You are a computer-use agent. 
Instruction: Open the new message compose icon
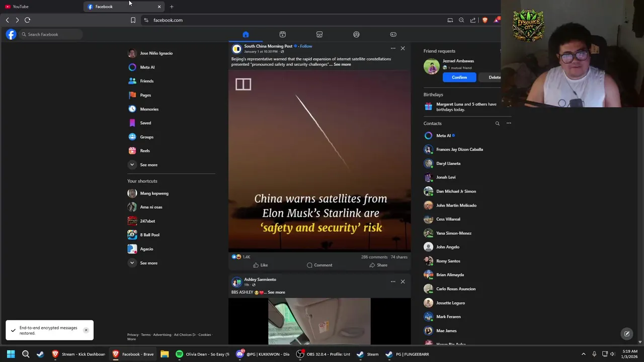[627, 334]
